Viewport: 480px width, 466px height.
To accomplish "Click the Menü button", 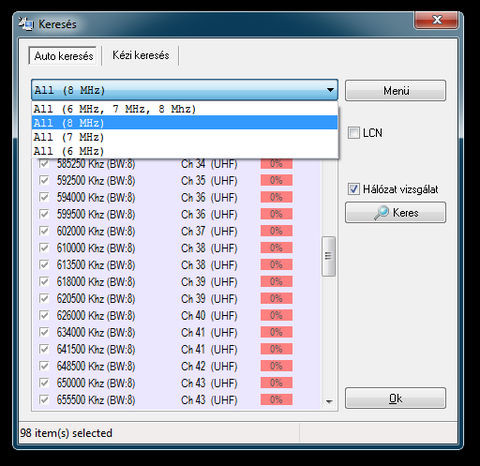I will [395, 90].
